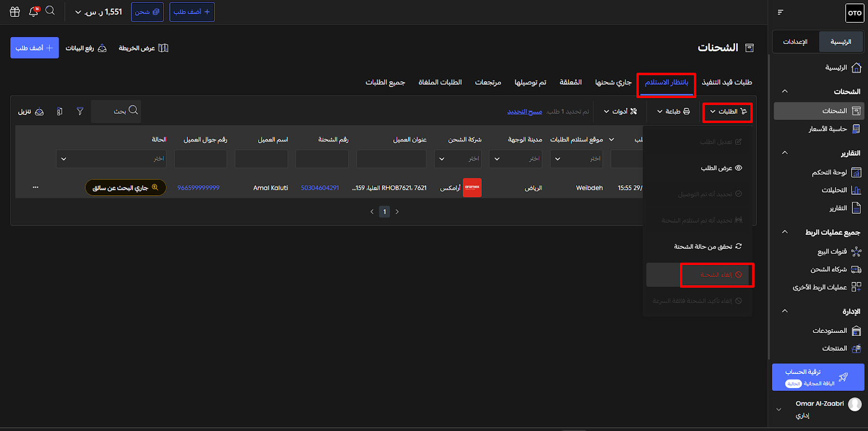Open المنتجات products
Viewport: 868px width, 431px height.
(x=841, y=349)
